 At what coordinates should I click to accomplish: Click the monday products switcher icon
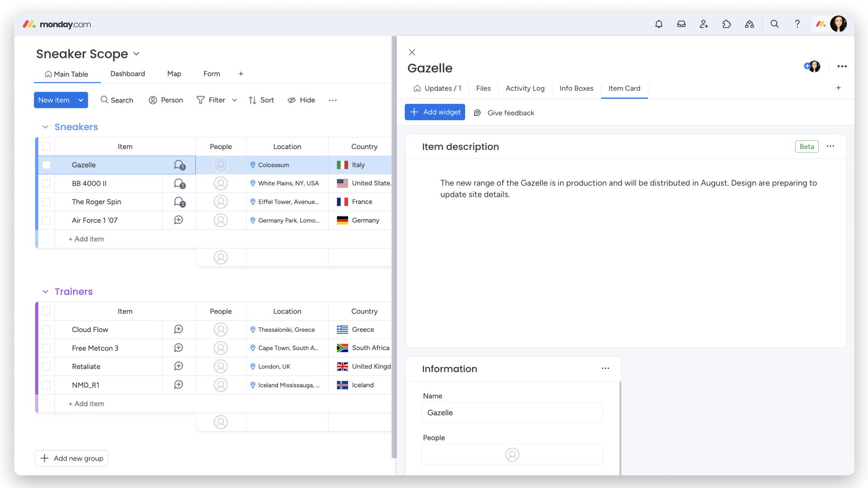(x=821, y=24)
